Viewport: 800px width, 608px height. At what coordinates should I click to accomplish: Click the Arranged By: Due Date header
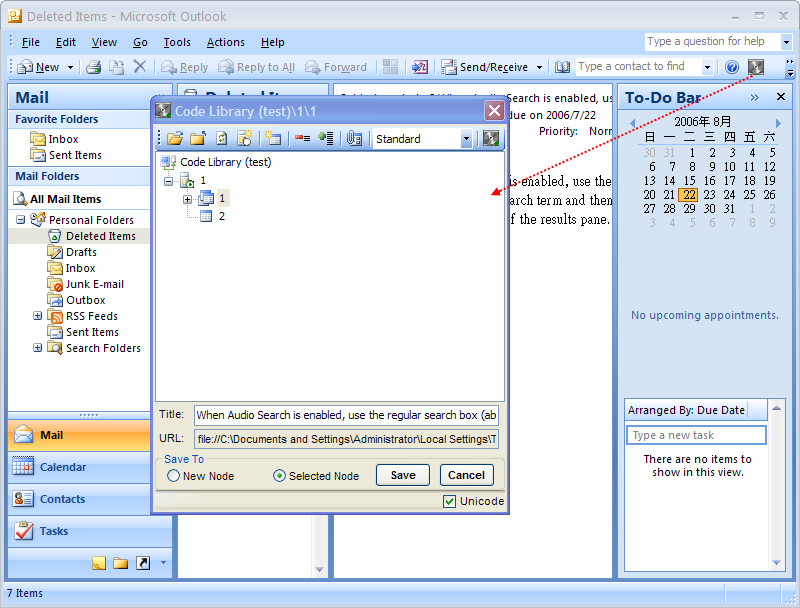pyautogui.click(x=695, y=410)
